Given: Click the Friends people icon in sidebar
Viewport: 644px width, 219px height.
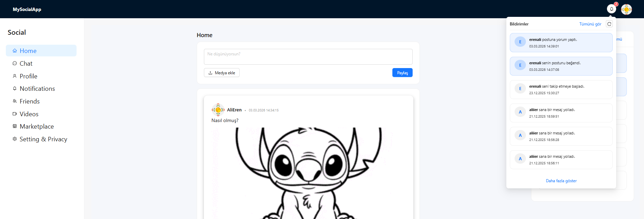Looking at the screenshot, I should click(15, 101).
